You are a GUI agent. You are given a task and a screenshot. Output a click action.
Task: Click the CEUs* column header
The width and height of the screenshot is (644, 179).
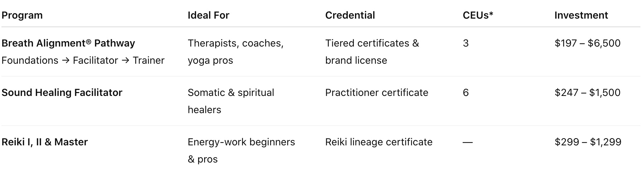(x=478, y=15)
